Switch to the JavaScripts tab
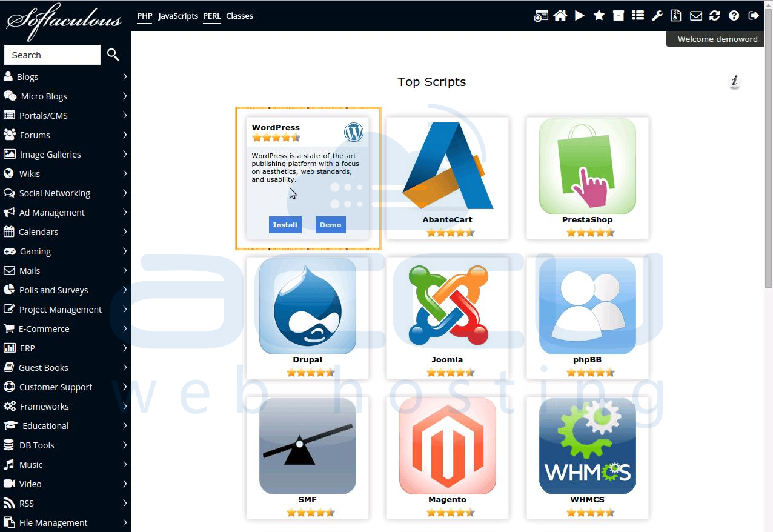This screenshot has height=532, width=773. pos(178,16)
